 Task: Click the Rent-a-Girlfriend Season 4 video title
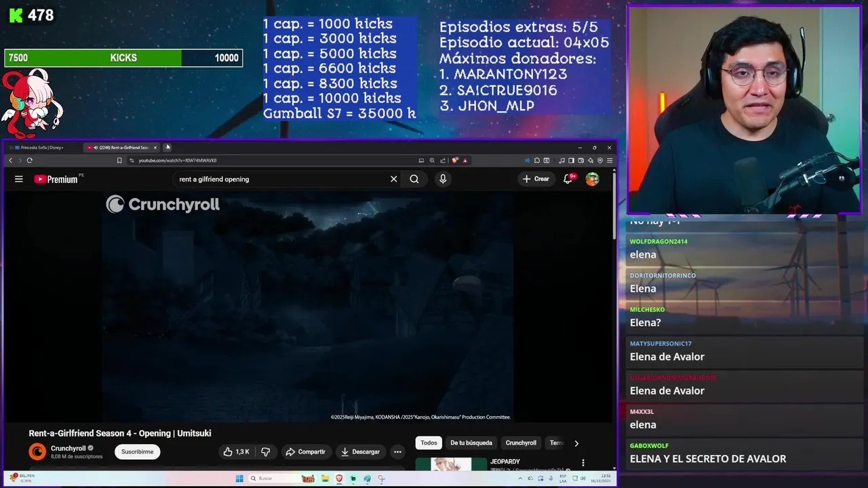point(120,433)
